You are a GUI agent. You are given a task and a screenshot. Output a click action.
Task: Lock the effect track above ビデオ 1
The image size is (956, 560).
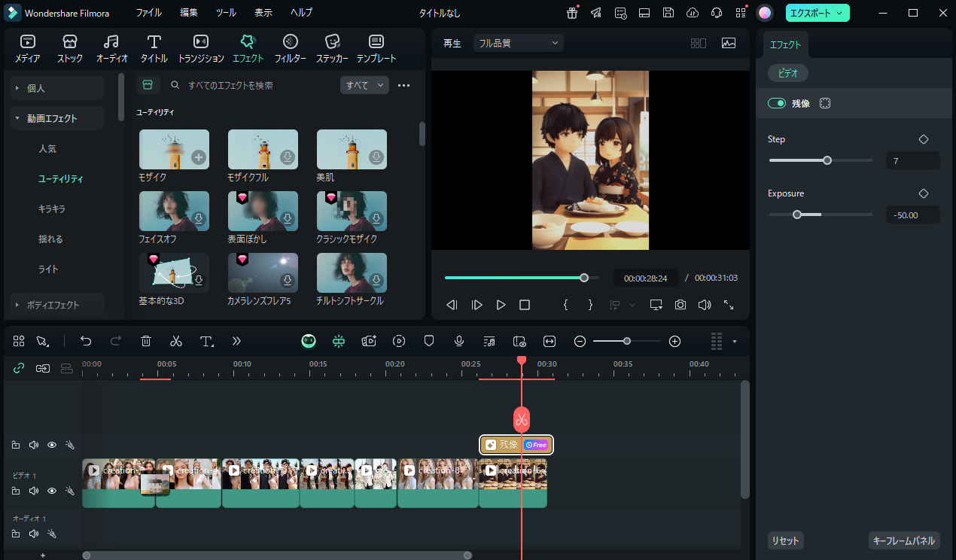coord(16,445)
